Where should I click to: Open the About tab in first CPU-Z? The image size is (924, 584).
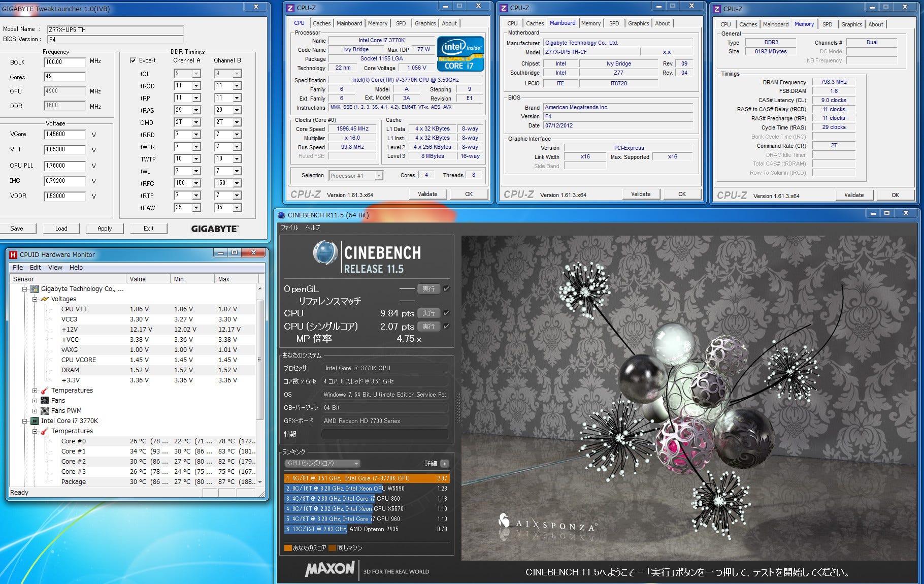pyautogui.click(x=449, y=23)
